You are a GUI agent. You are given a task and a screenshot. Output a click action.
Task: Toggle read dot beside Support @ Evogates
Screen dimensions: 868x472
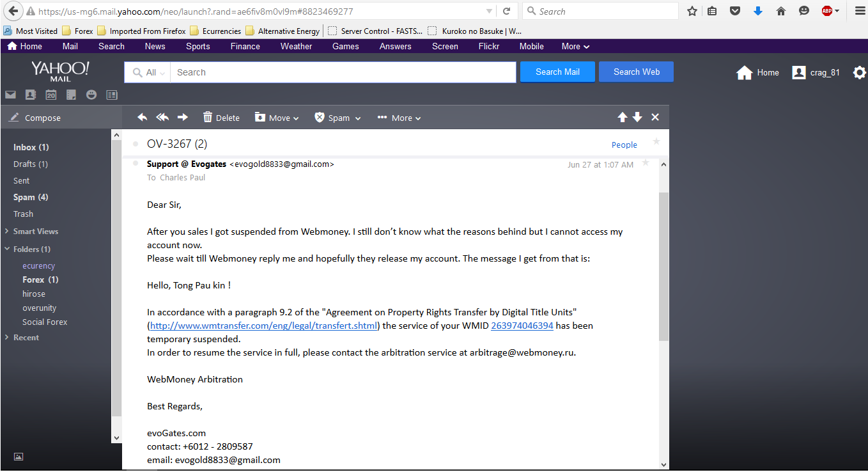click(x=136, y=164)
